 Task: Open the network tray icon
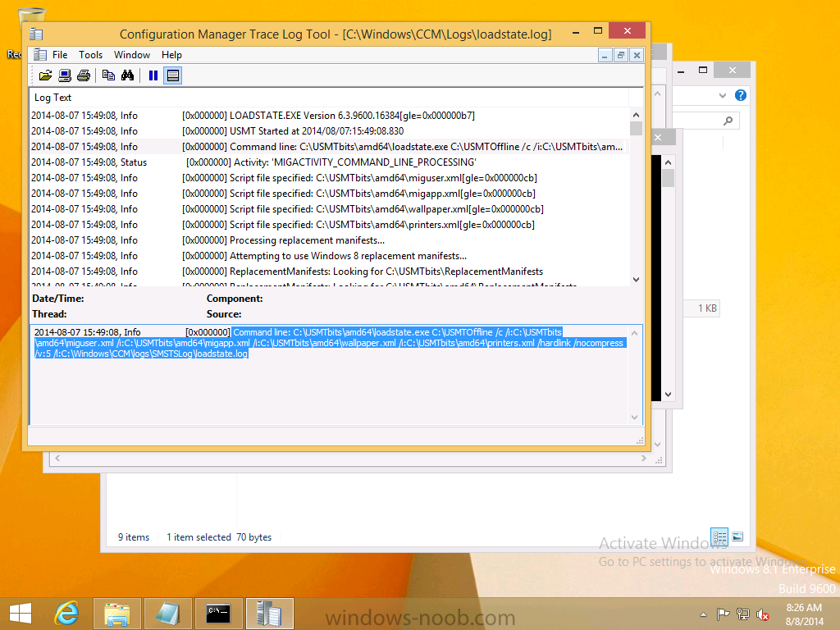(x=743, y=614)
